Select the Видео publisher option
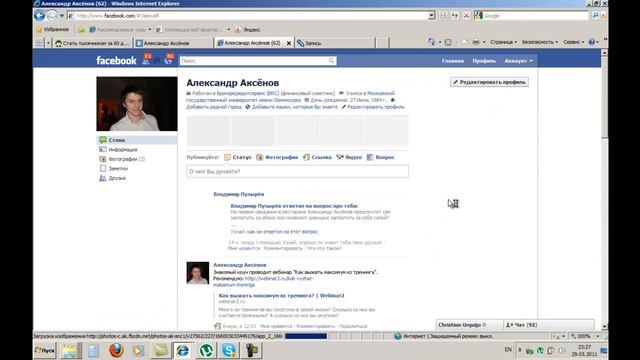Viewport: 640px width, 360px height. tap(349, 157)
